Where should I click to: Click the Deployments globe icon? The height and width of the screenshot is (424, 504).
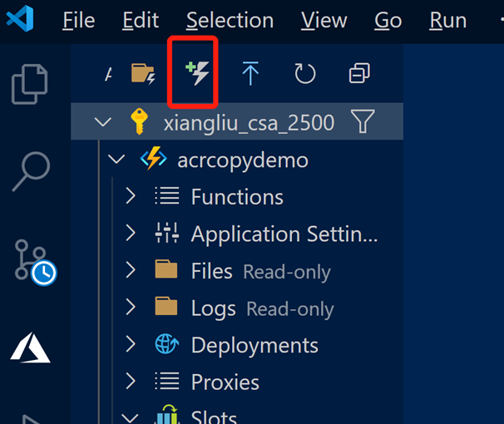(167, 343)
